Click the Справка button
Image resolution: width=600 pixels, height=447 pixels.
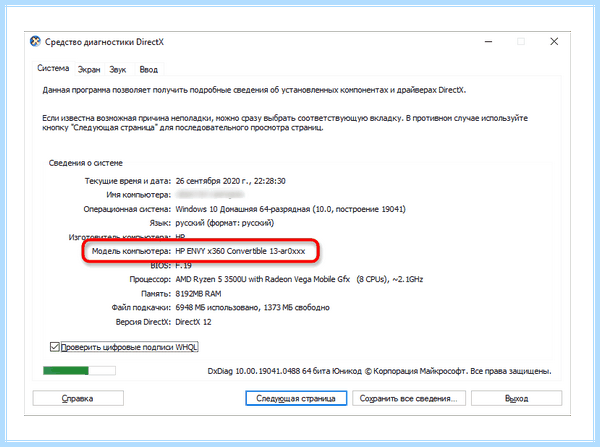click(x=78, y=398)
